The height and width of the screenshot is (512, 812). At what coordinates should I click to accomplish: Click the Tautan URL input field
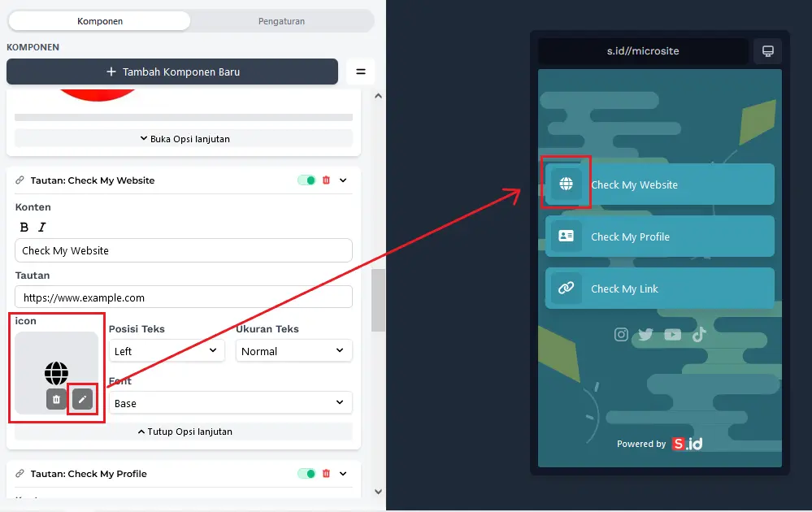tap(184, 297)
